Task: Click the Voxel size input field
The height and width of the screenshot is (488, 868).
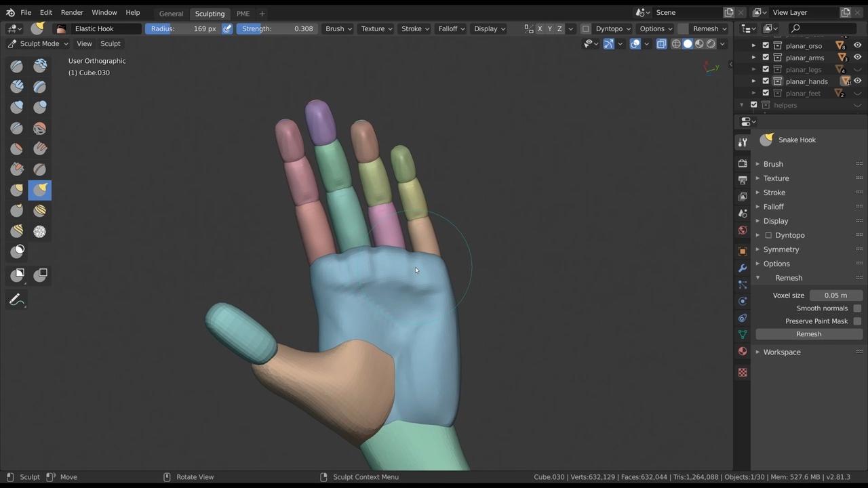Action: (835, 295)
